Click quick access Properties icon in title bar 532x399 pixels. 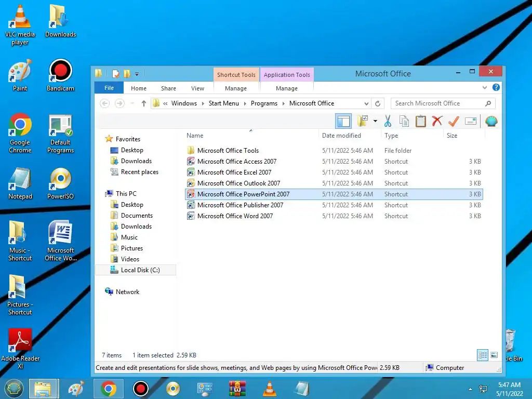coord(116,74)
